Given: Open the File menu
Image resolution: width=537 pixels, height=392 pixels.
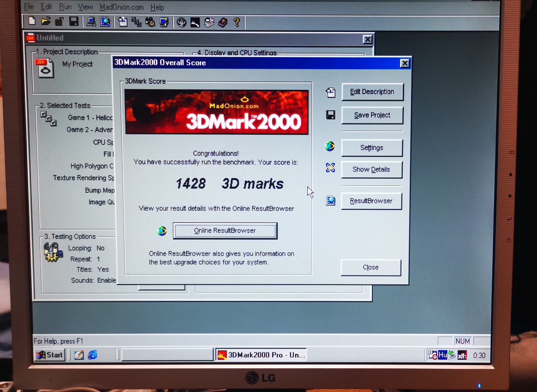Looking at the screenshot, I should tap(29, 7).
